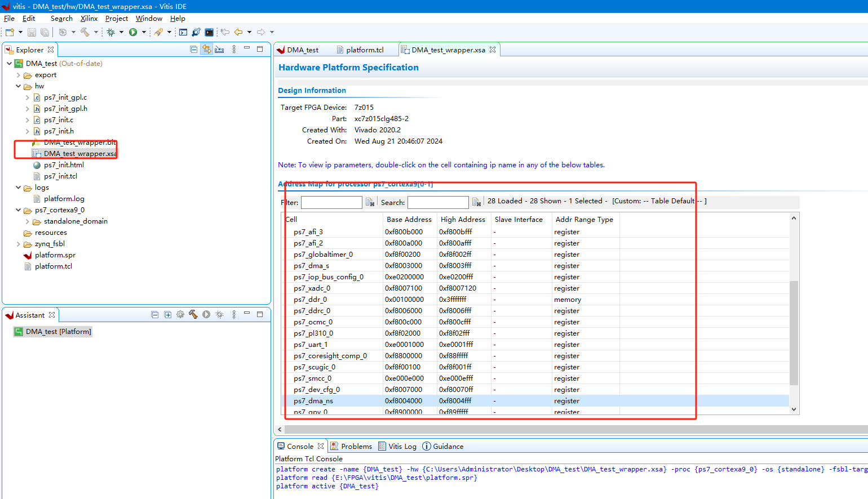Expand the ps7_init_gpl.c node
The image size is (868, 499).
[x=27, y=97]
